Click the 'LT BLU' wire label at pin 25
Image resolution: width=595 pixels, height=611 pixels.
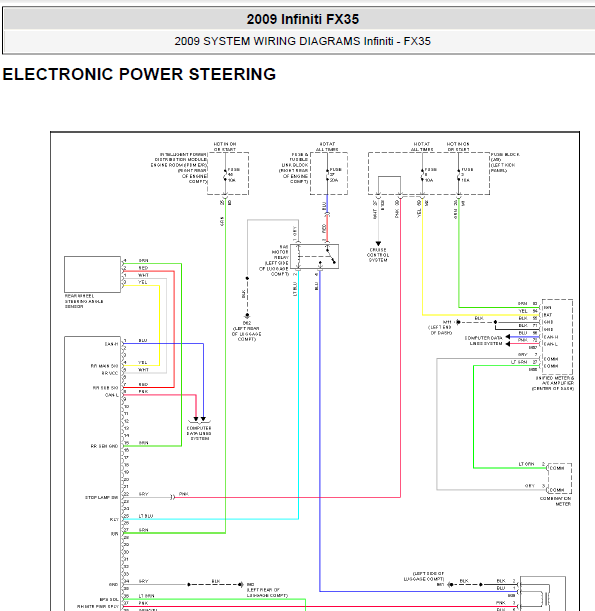pos(146,516)
